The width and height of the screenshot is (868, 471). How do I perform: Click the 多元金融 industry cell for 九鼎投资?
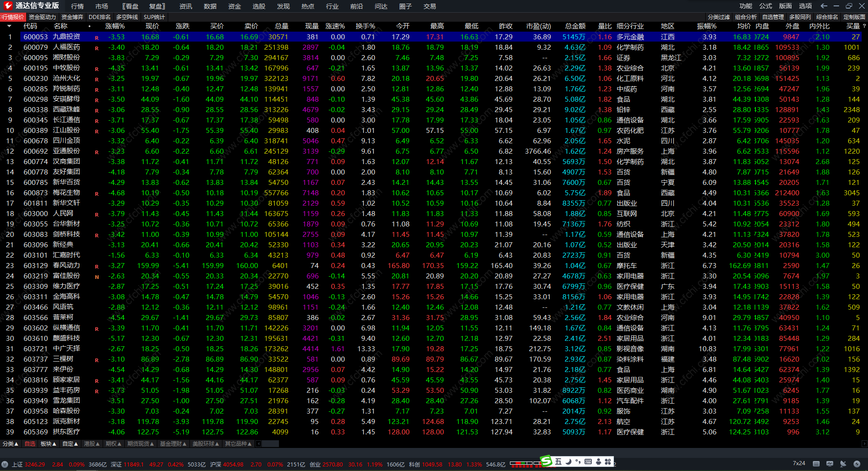click(x=630, y=37)
